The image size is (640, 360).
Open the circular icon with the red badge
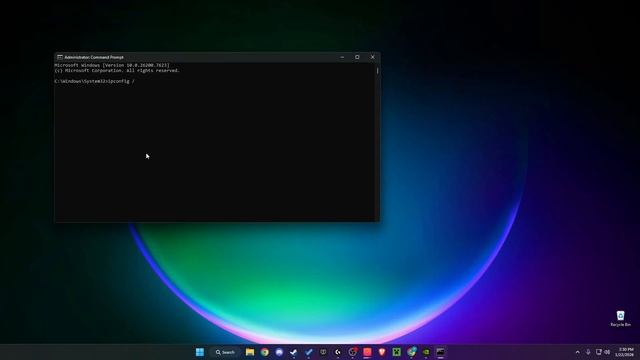point(353,352)
